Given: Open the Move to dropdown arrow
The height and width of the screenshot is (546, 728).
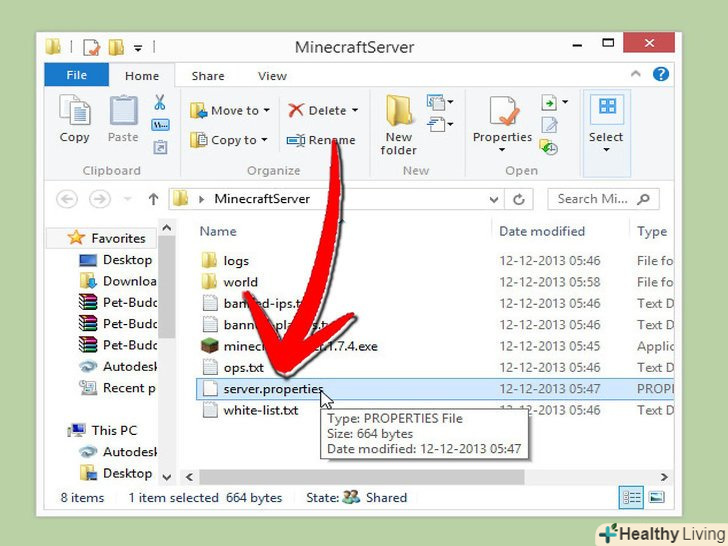Looking at the screenshot, I should (266, 110).
